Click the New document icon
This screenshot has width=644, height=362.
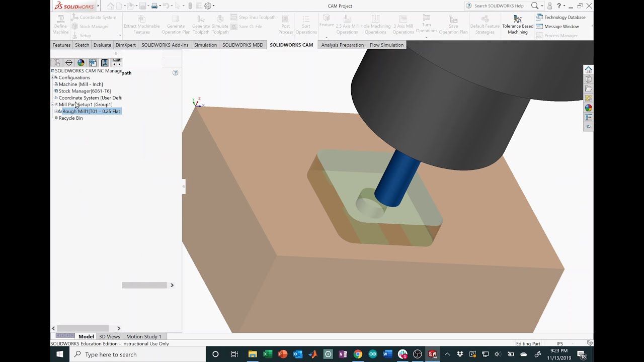(x=120, y=6)
